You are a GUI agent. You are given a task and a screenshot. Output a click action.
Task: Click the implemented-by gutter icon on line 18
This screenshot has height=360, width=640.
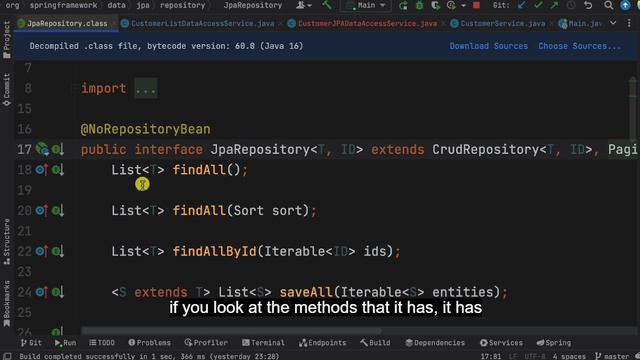click(58, 169)
